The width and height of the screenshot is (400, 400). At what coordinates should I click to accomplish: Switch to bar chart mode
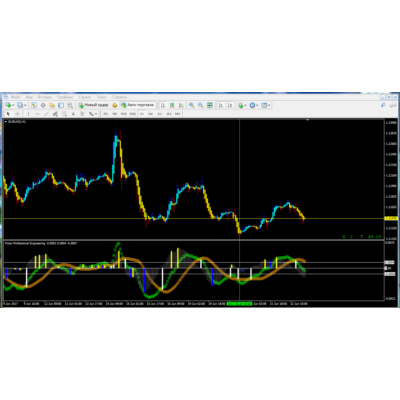pyautogui.click(x=163, y=105)
